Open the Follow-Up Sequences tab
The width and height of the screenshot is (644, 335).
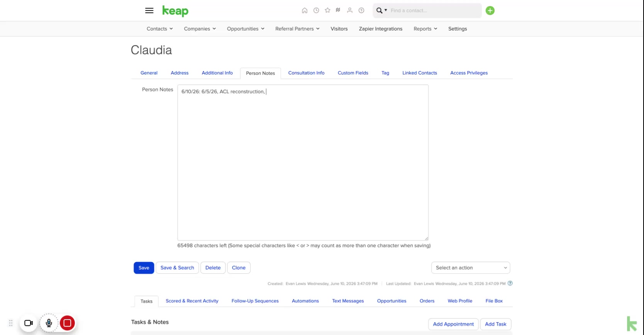255,301
